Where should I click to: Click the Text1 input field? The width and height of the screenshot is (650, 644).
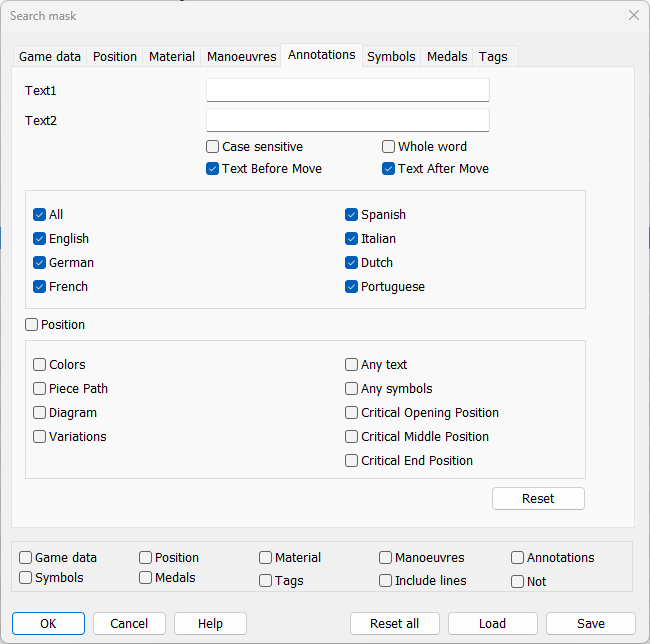348,90
